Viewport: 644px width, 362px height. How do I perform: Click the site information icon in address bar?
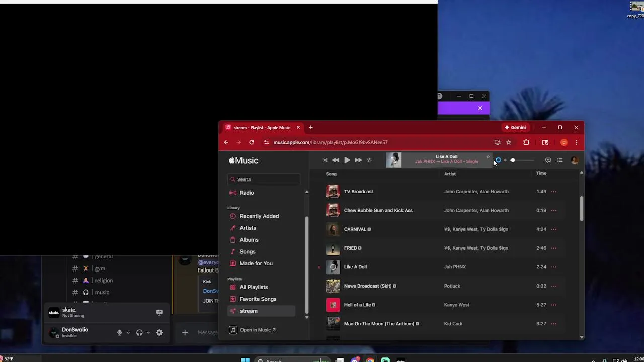[266, 142]
